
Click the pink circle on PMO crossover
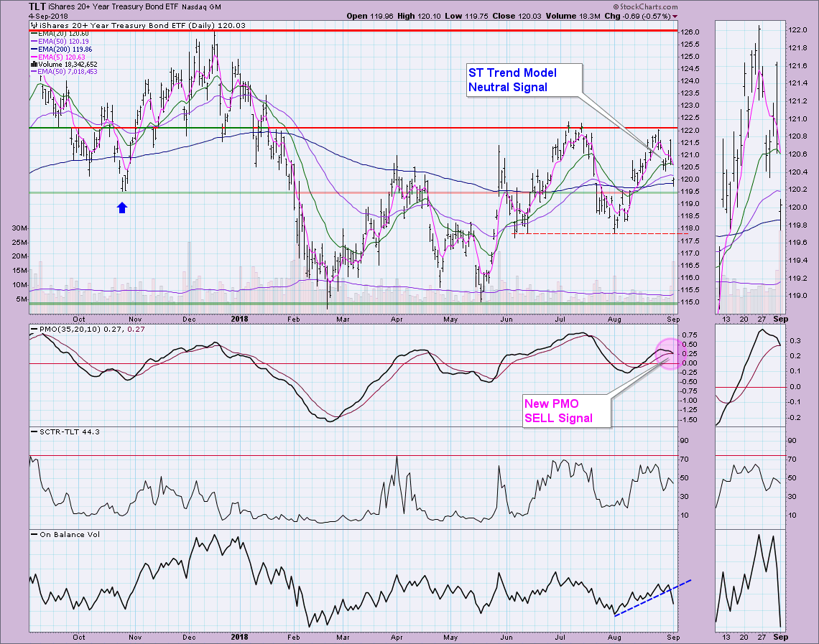(669, 353)
